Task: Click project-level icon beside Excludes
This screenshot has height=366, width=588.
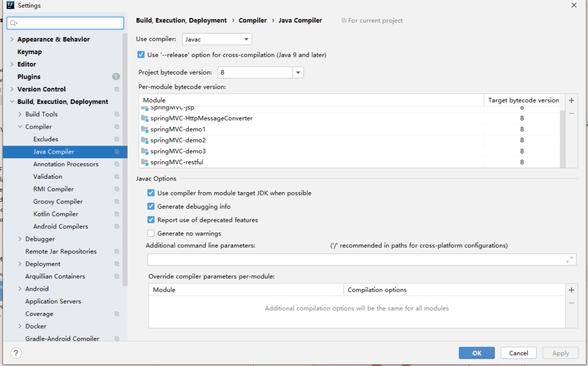Action: 117,139
